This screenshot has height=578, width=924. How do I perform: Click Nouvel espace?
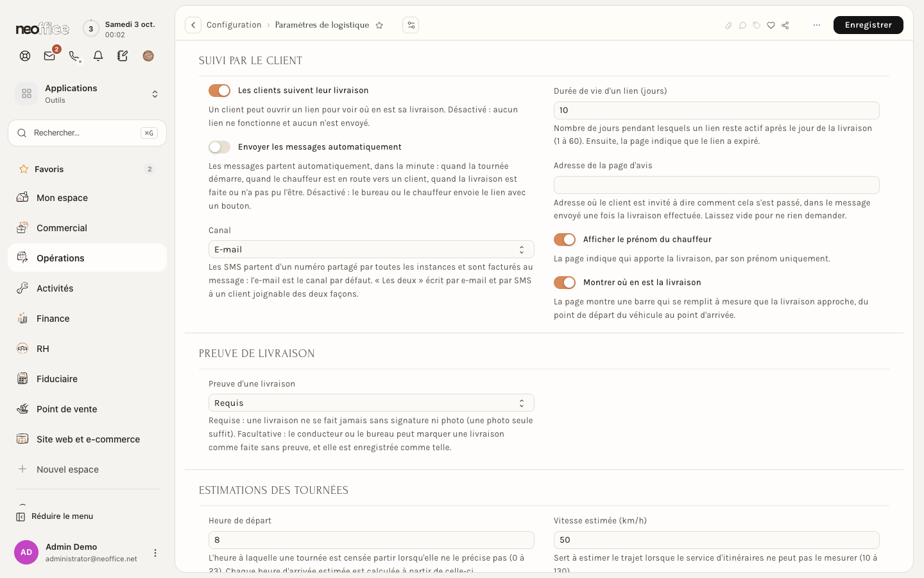tap(87, 469)
